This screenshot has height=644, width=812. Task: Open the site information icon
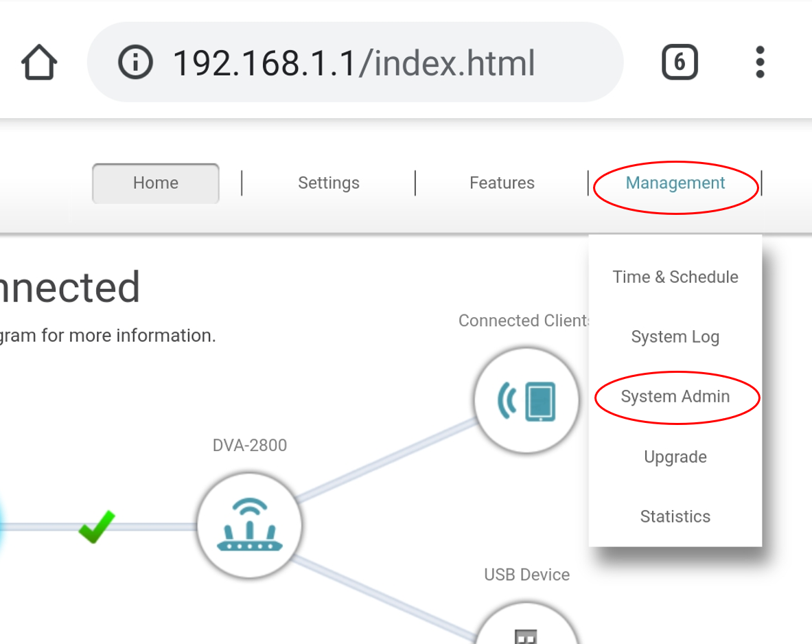tap(135, 62)
